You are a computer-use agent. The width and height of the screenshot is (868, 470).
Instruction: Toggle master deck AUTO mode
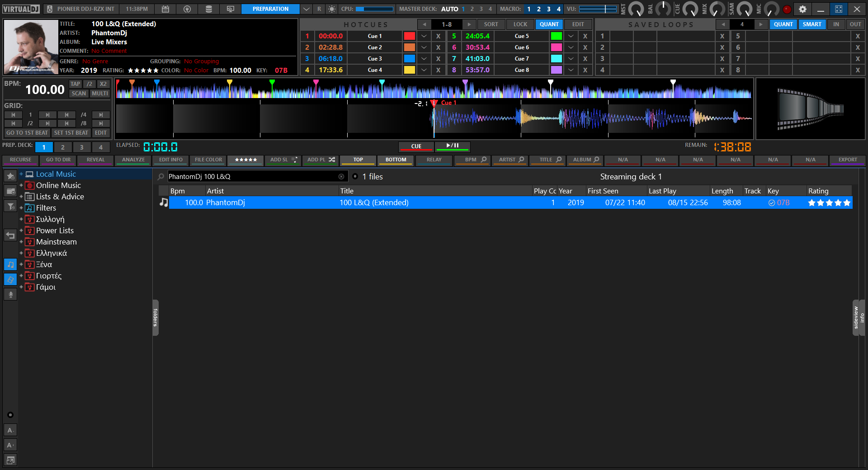pyautogui.click(x=449, y=9)
